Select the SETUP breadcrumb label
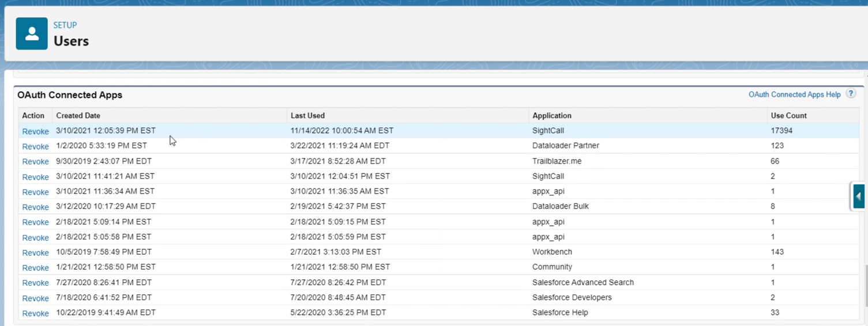The width and height of the screenshot is (868, 326). tap(65, 25)
